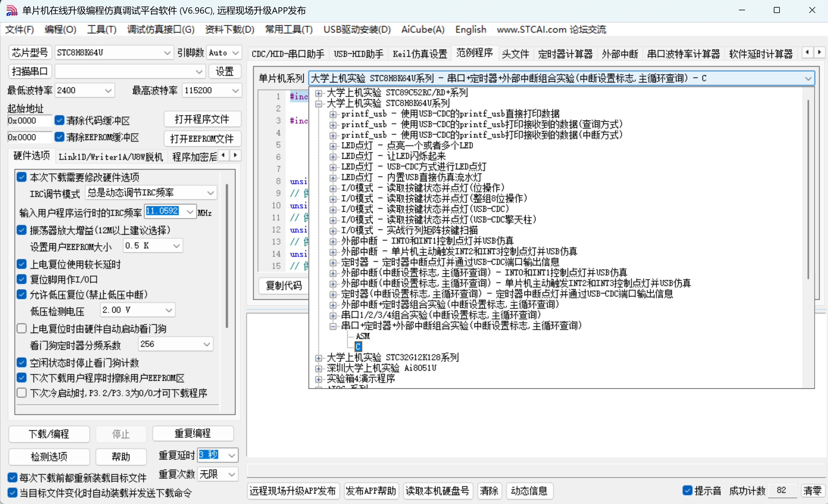Open the 低压检测电压 2.00 V dropdown
Viewport: 828px width, 504px height.
(x=169, y=310)
